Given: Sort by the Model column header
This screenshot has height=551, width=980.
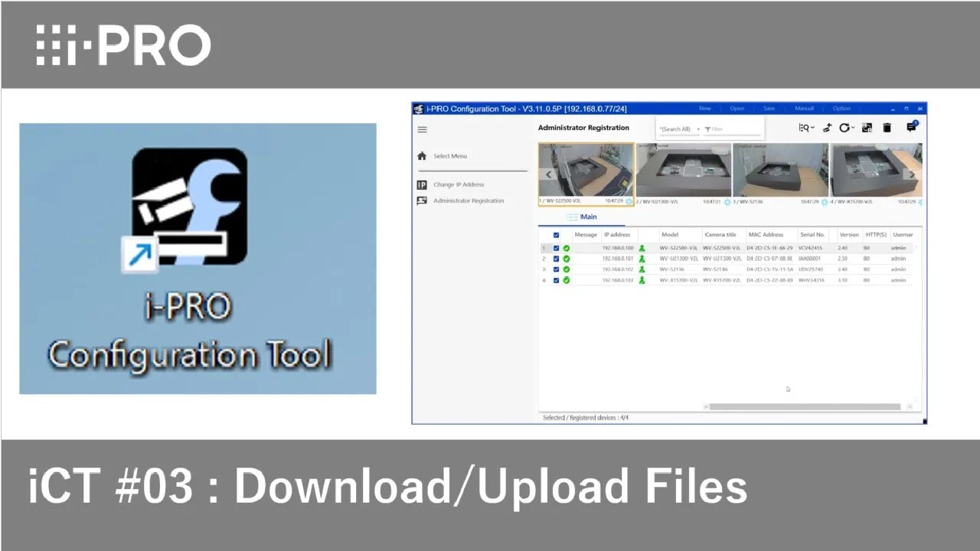Looking at the screenshot, I should pos(670,235).
